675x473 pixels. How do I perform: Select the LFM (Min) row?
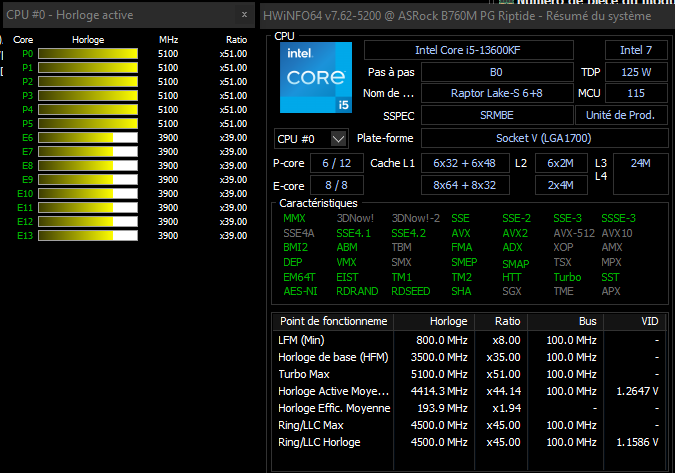tap(469, 340)
